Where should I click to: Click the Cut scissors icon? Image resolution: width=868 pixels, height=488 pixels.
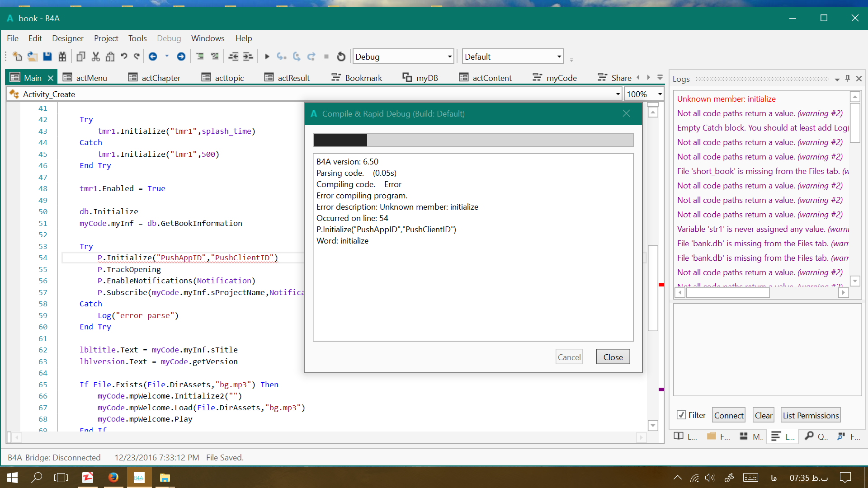tap(95, 56)
